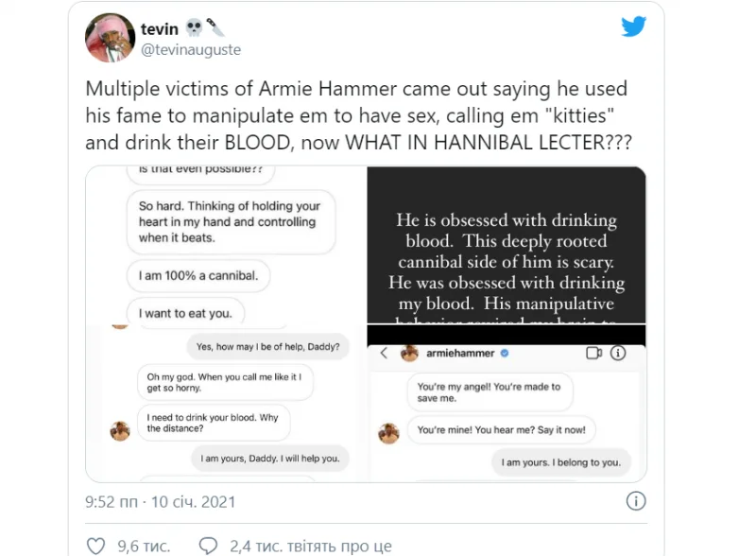Open the top-left chat screenshot image
Screen dimensions: 756x556
point(226,245)
